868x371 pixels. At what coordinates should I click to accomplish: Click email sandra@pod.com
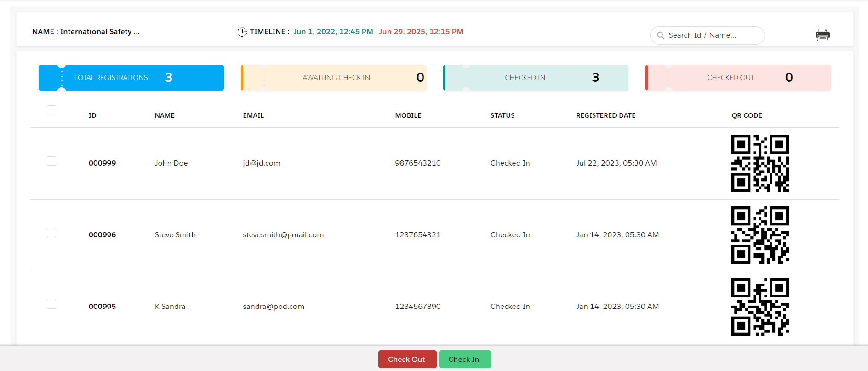pyautogui.click(x=274, y=307)
